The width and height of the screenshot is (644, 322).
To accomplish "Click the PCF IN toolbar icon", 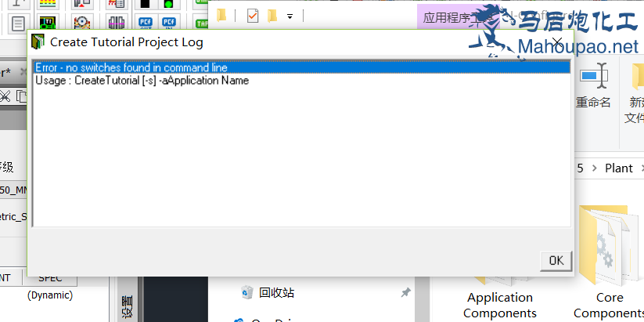I will coord(168,23).
